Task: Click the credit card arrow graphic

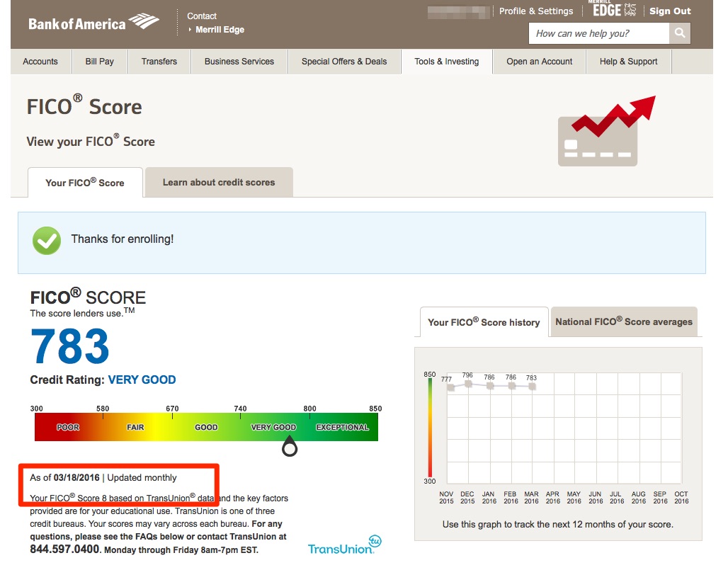Action: 606,131
